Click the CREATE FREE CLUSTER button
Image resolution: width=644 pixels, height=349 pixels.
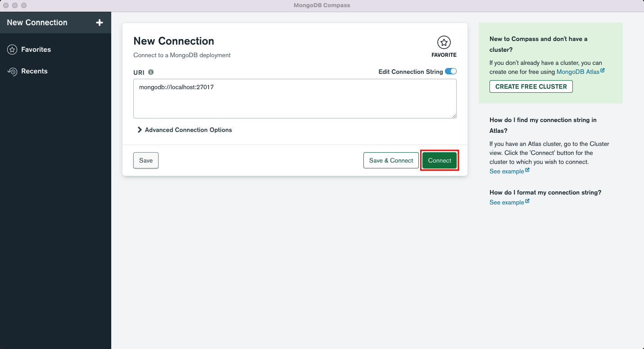coord(531,86)
